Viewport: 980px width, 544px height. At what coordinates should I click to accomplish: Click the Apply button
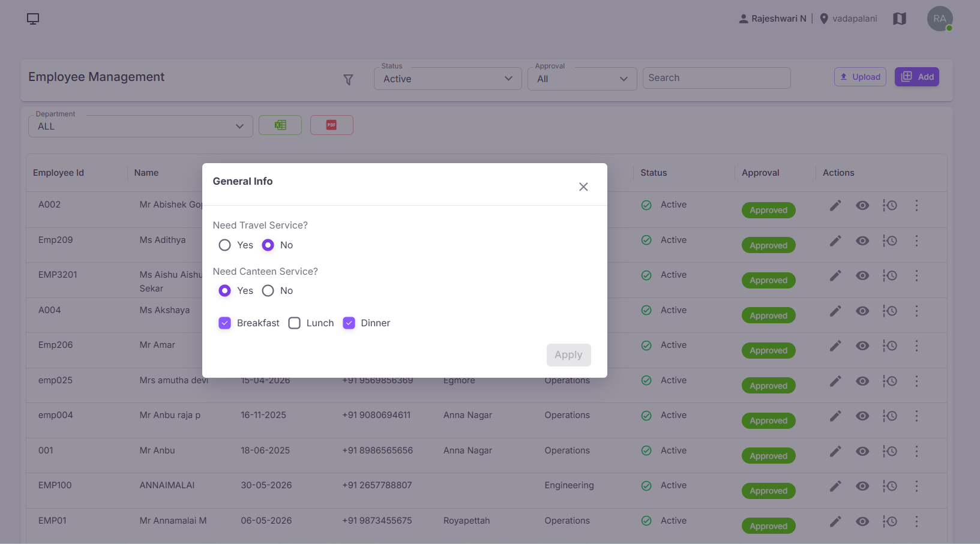(568, 354)
